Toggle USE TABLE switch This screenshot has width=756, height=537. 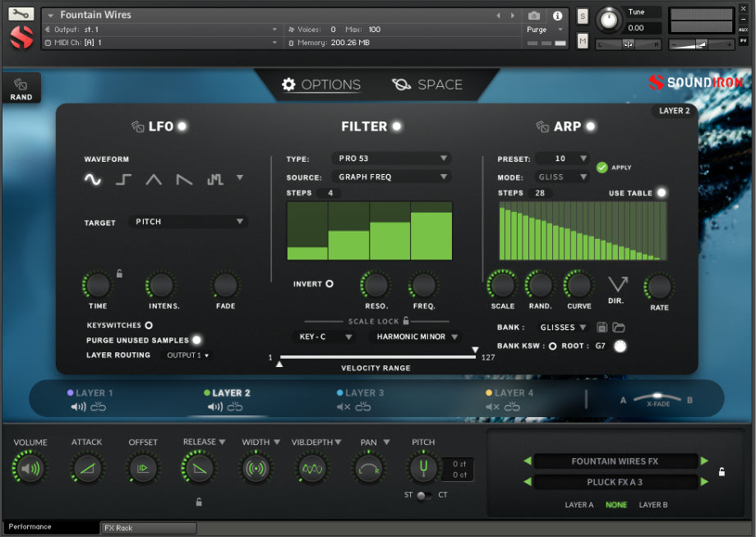(661, 193)
